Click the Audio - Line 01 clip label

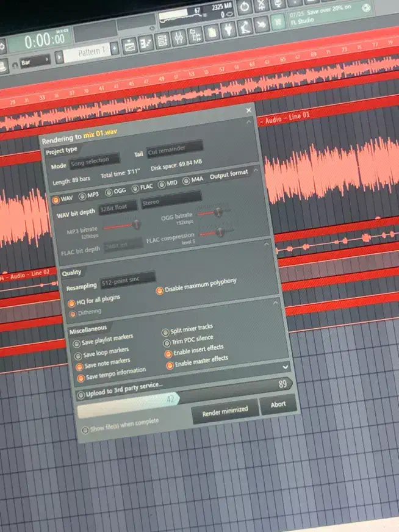pos(287,118)
